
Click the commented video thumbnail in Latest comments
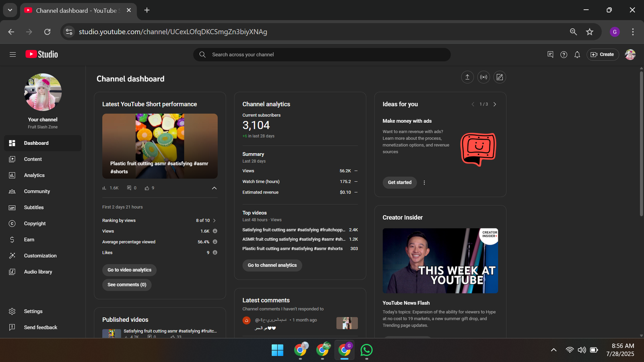coord(347,323)
